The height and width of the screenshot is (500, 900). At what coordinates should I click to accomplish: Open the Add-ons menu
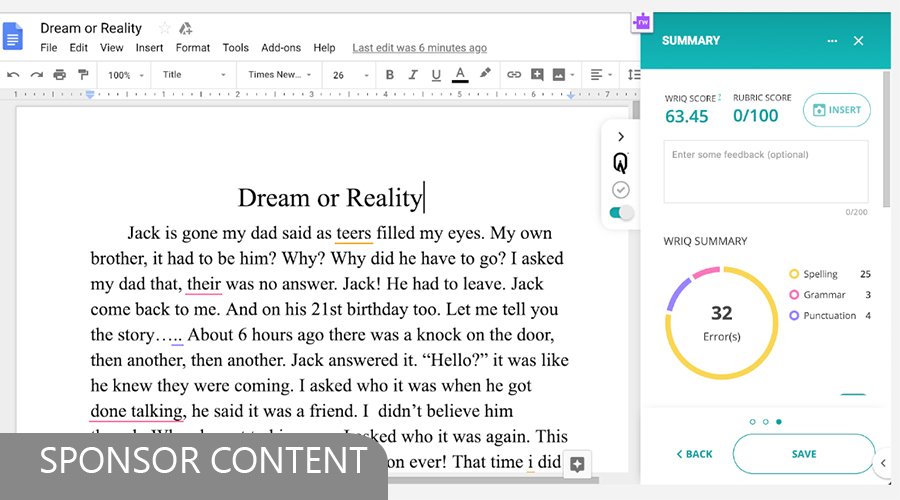pyautogui.click(x=281, y=48)
